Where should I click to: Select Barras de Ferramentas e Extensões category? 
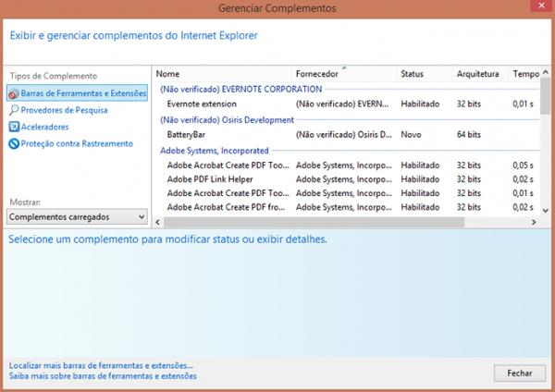tap(77, 93)
